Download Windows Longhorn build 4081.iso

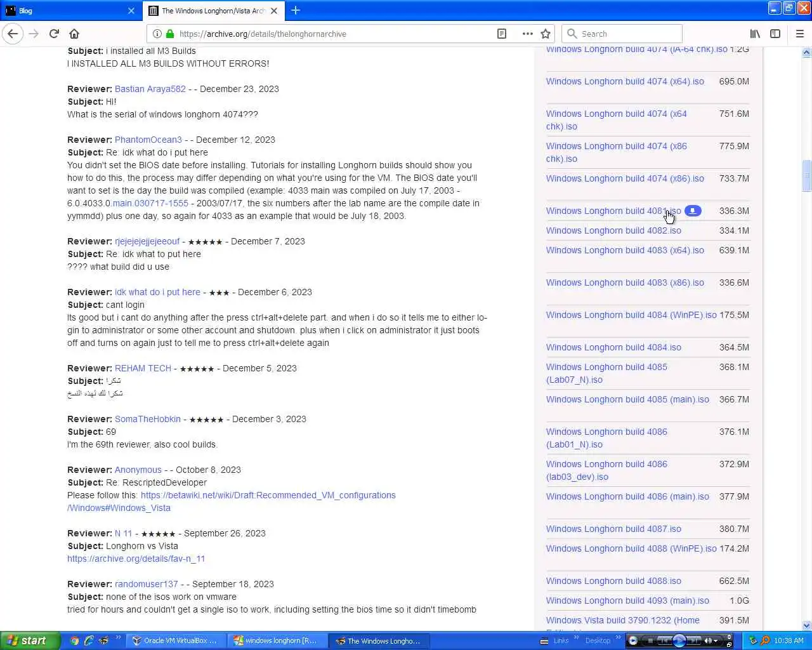(613, 211)
